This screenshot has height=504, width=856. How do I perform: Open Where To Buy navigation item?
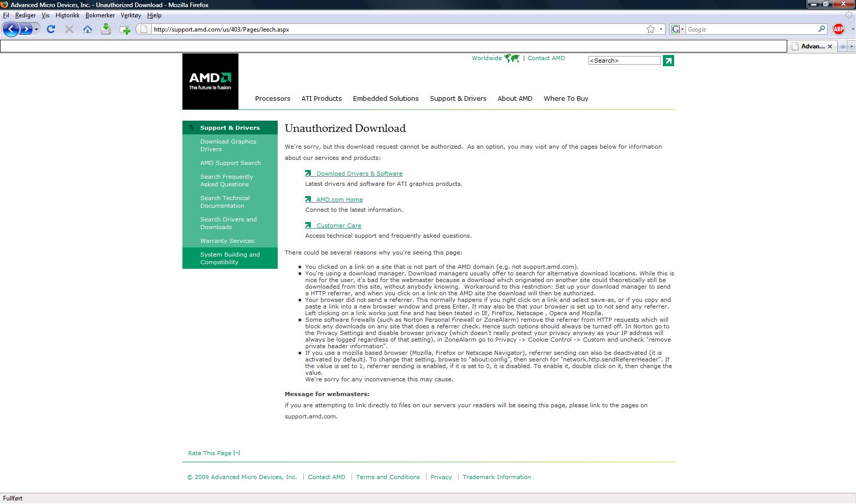(566, 99)
